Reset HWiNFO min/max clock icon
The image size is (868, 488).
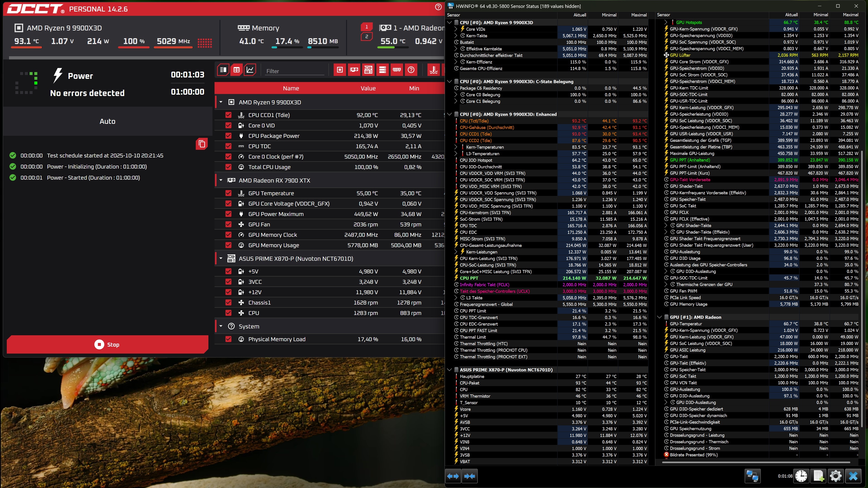tap(801, 476)
